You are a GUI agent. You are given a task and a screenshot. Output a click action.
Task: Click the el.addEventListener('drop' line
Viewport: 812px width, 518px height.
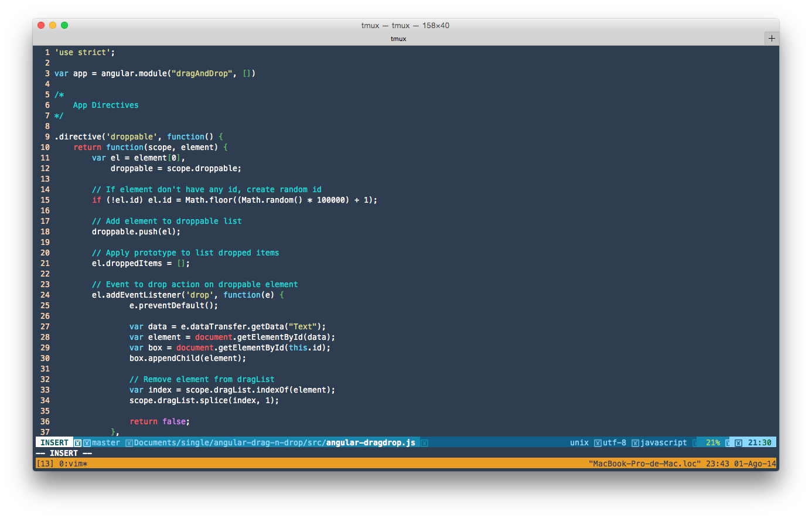tap(188, 295)
